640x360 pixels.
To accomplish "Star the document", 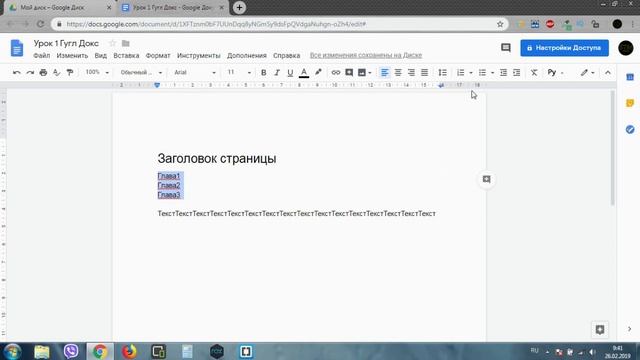I will coord(113,43).
